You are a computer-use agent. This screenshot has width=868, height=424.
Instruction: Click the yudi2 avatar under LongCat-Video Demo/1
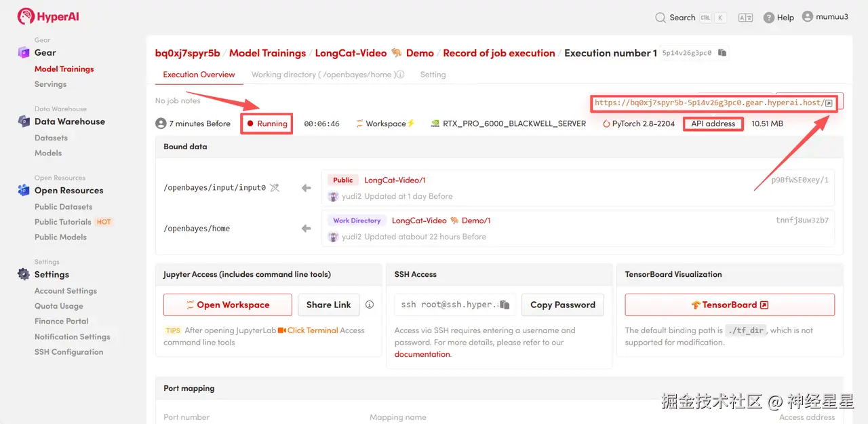click(x=333, y=237)
